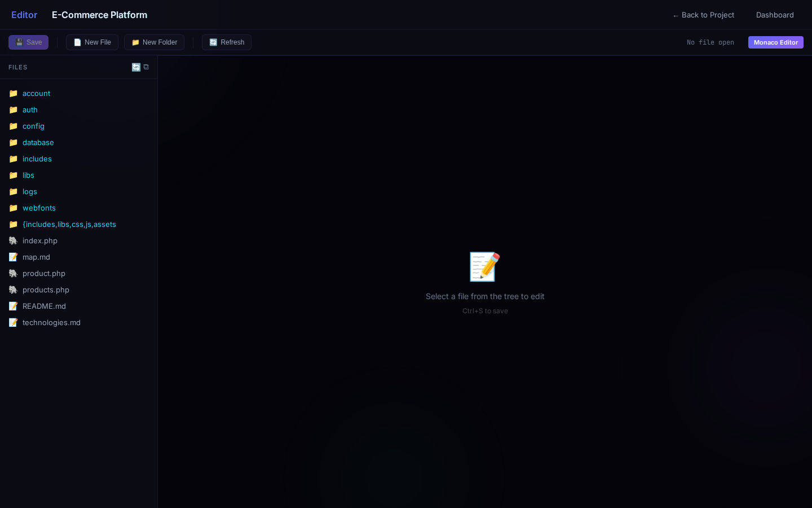The width and height of the screenshot is (812, 508).
Task: Click the Editor heading in the top bar
Action: [x=24, y=15]
